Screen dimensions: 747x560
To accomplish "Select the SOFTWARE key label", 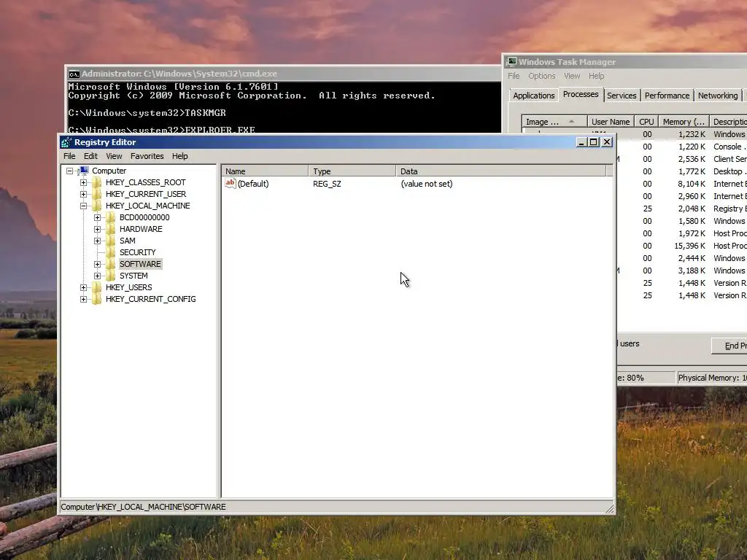I will point(140,264).
